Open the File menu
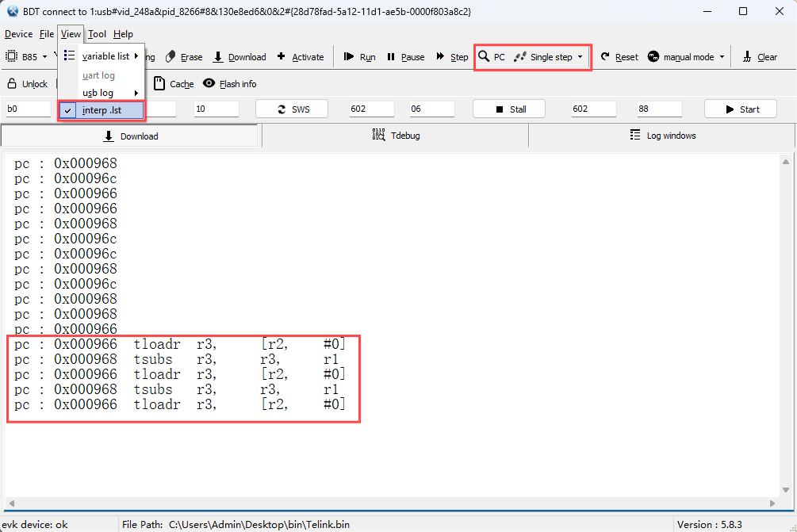This screenshot has height=532, width=797. pyautogui.click(x=46, y=34)
